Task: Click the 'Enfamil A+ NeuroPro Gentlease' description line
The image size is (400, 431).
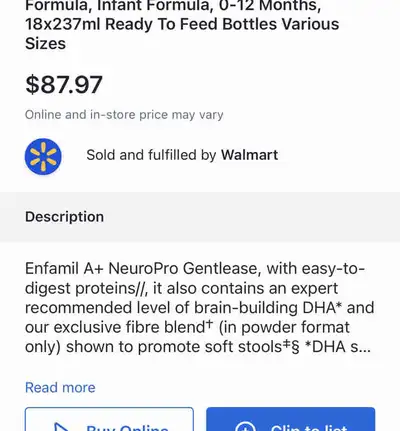Action: click(x=143, y=269)
